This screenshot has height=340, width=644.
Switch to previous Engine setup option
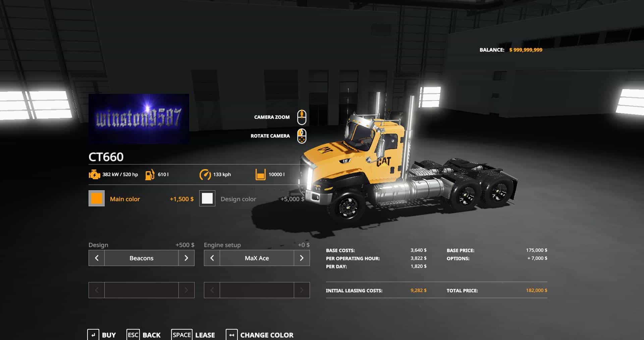pos(212,258)
